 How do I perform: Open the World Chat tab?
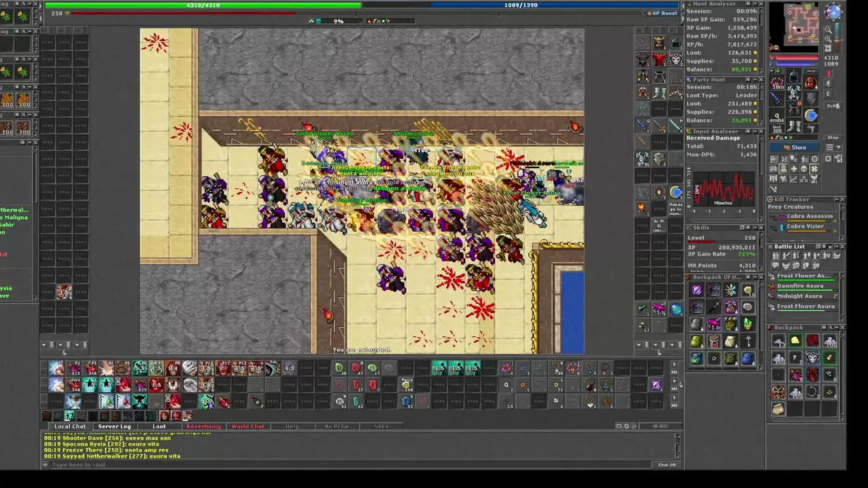point(248,426)
